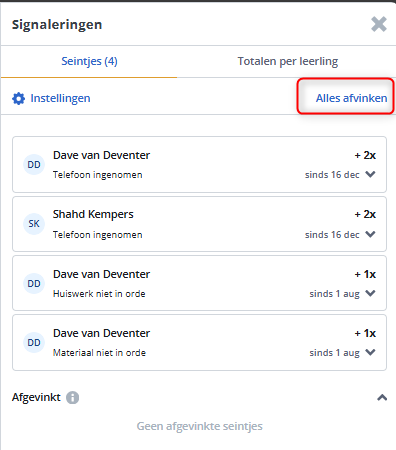Expand Dave van Deventer Telefoon ingenomen chevron

[370, 174]
